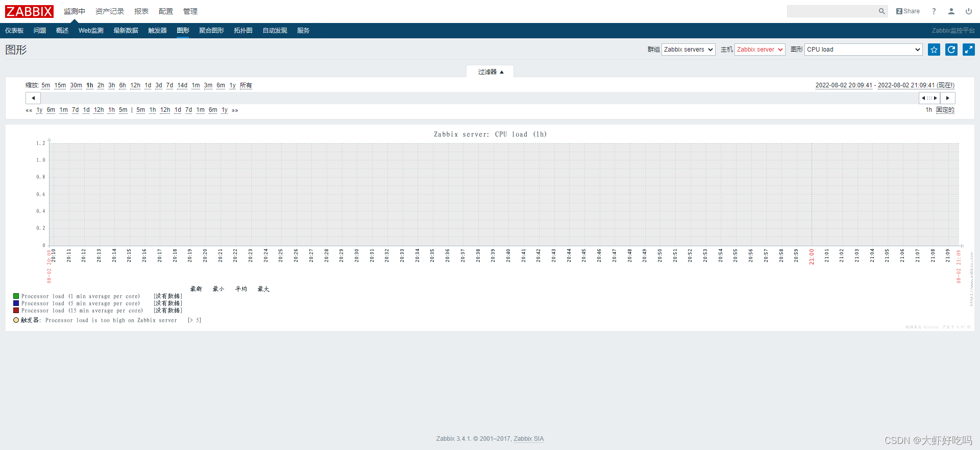Move back 7d using left navigation

75,110
